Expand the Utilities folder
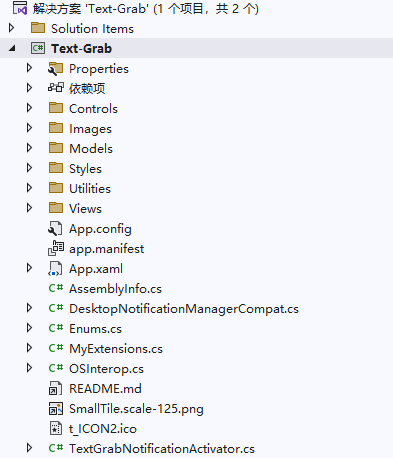The width and height of the screenshot is (393, 458). point(29,188)
